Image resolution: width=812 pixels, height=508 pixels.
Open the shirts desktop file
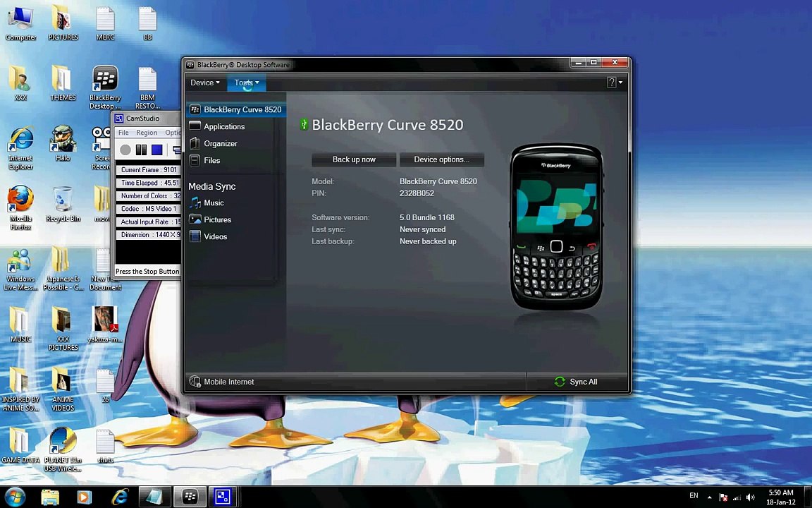105,445
